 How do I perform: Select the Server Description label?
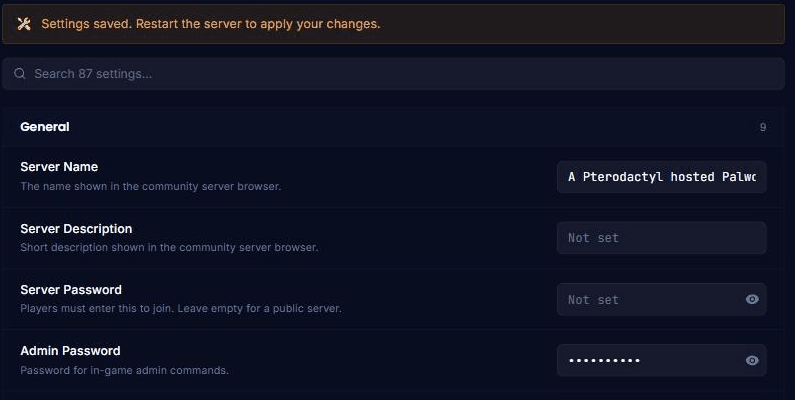click(76, 229)
